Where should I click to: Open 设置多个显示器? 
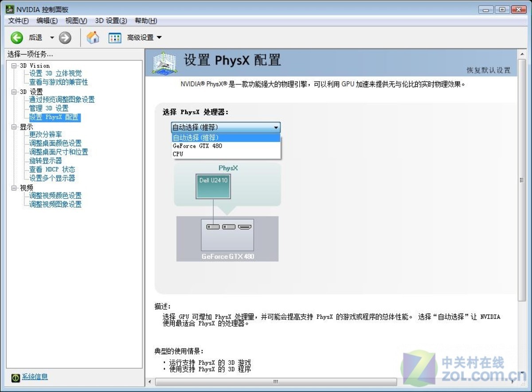pyautogui.click(x=52, y=178)
